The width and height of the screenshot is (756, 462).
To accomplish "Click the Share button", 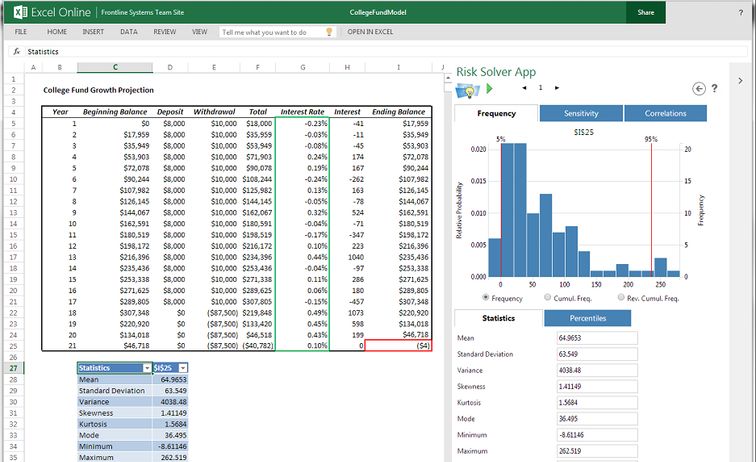I will (x=645, y=13).
